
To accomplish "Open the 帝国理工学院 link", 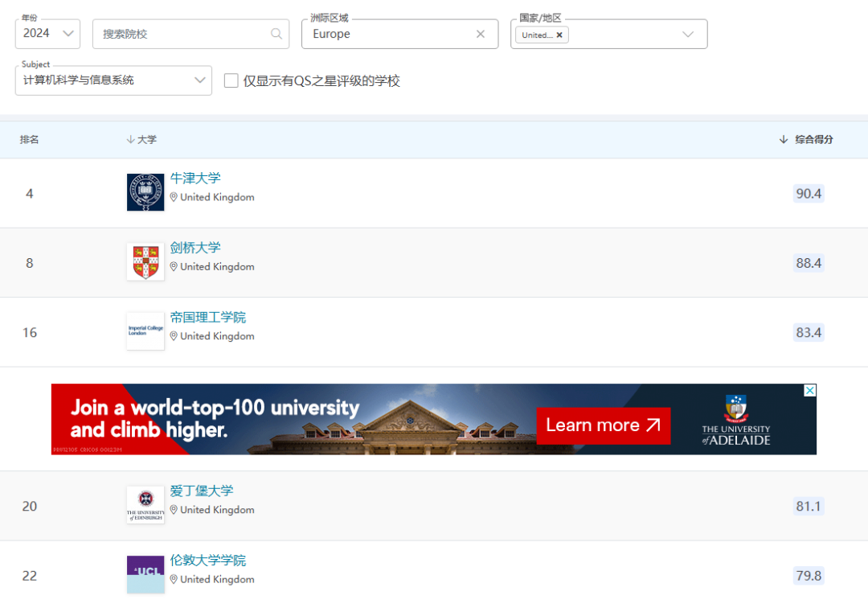I will coord(207,318).
